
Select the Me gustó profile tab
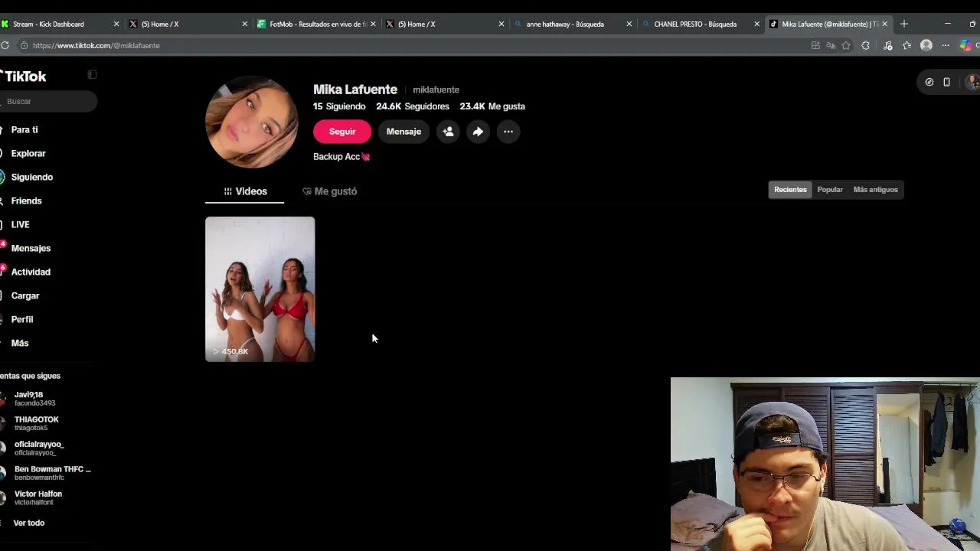(x=330, y=191)
